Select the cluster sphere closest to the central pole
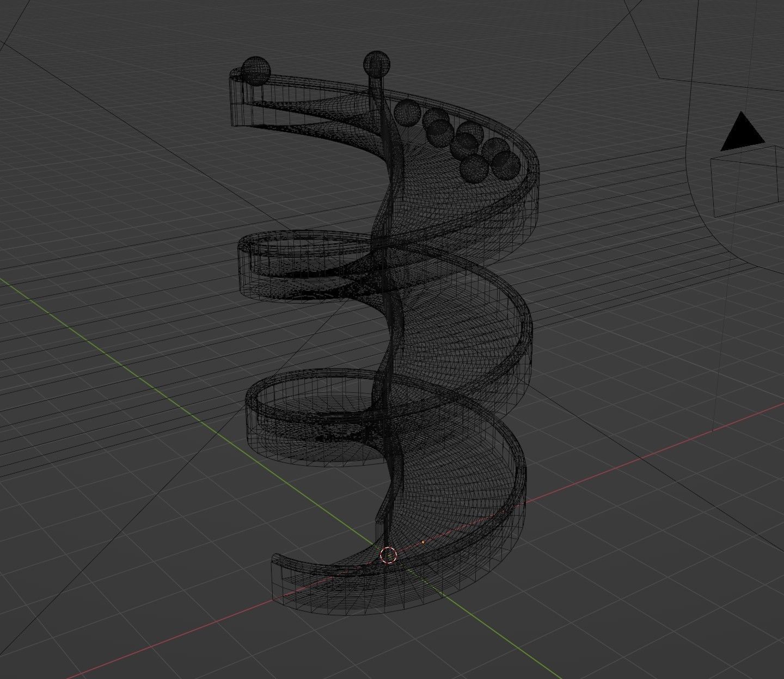Image resolution: width=784 pixels, height=679 pixels. coord(407,113)
